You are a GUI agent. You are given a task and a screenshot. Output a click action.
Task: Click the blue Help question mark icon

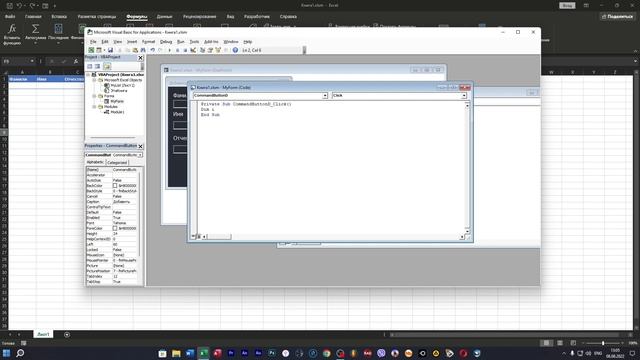coord(236,50)
